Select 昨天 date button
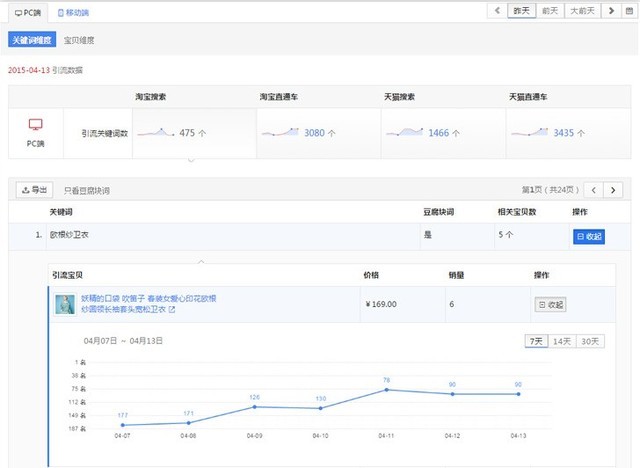640x468 pixels. coord(522,11)
